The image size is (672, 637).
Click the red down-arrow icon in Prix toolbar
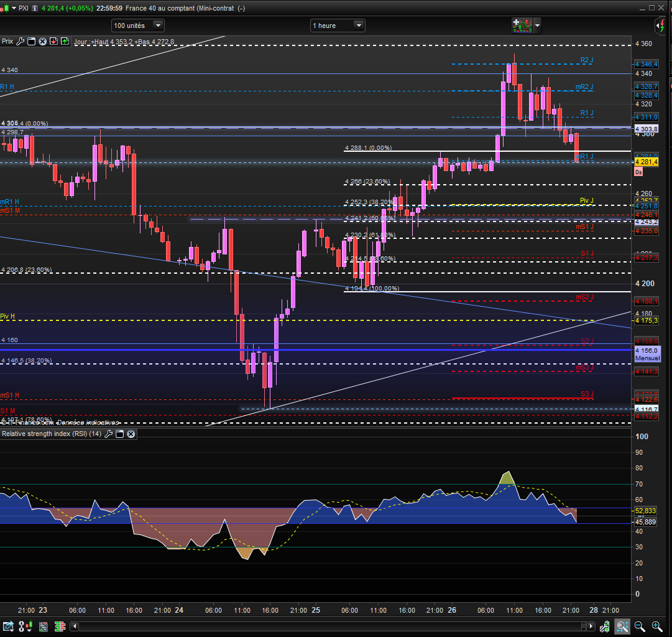pyautogui.click(x=53, y=42)
